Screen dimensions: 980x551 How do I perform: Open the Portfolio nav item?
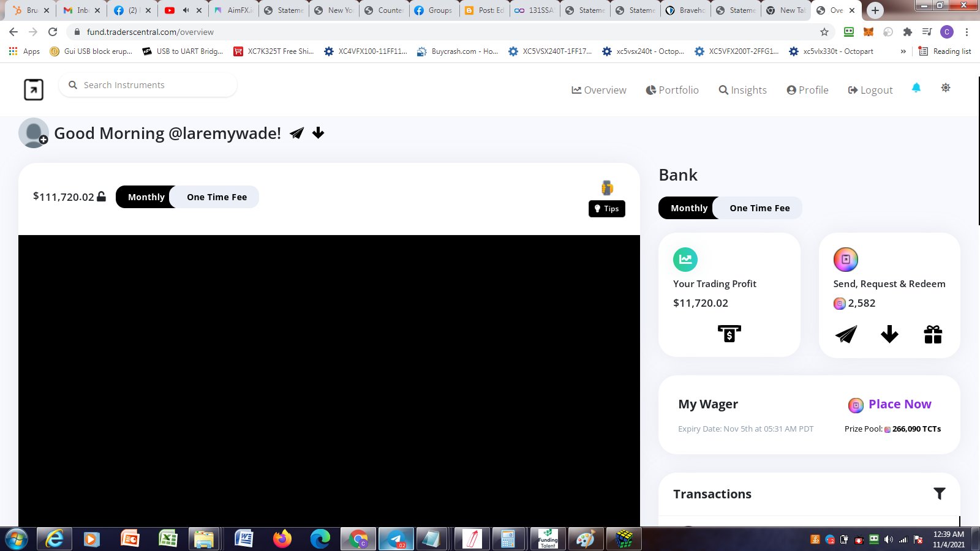(672, 90)
